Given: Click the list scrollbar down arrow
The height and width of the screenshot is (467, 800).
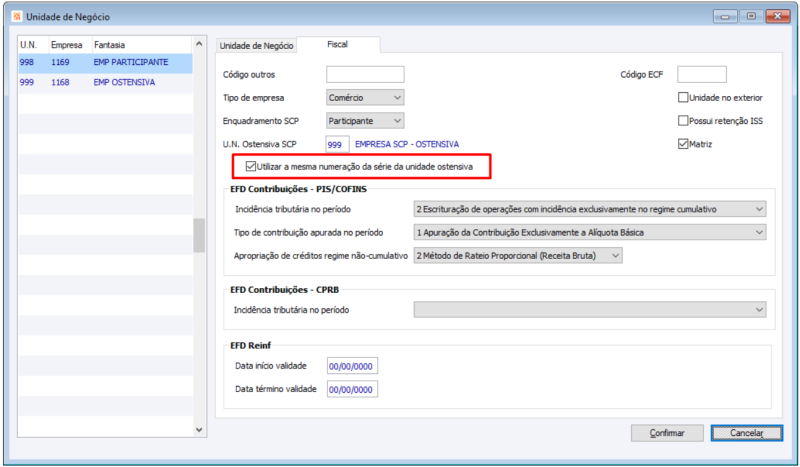Looking at the screenshot, I should click(199, 430).
